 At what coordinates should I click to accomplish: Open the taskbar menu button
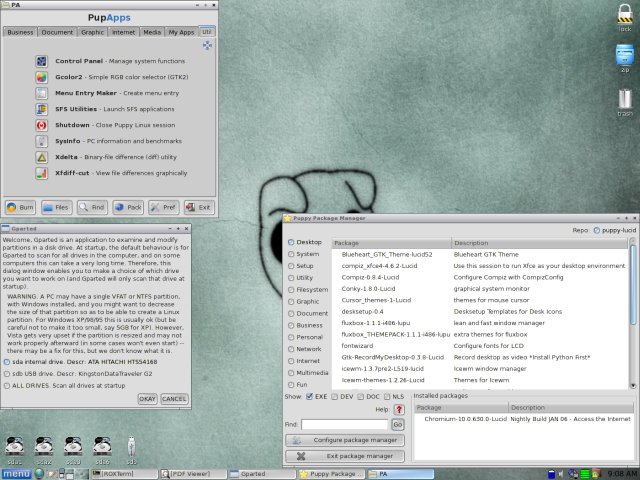[x=16, y=473]
